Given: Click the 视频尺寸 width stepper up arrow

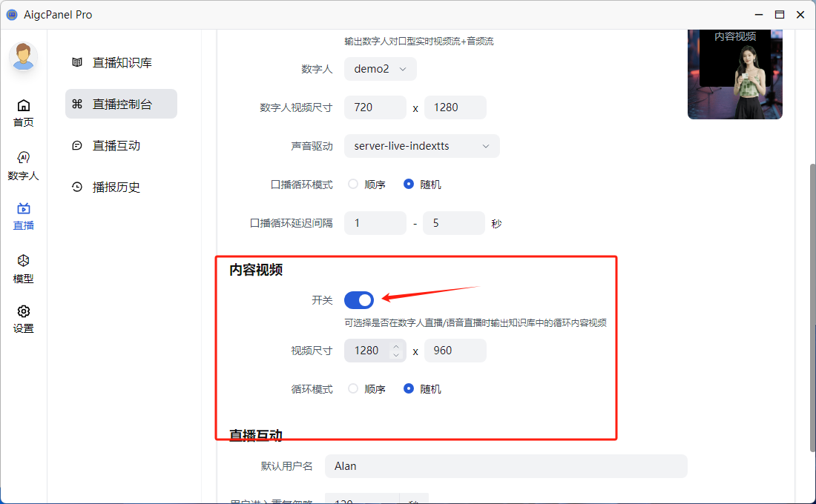Looking at the screenshot, I should coord(396,345).
